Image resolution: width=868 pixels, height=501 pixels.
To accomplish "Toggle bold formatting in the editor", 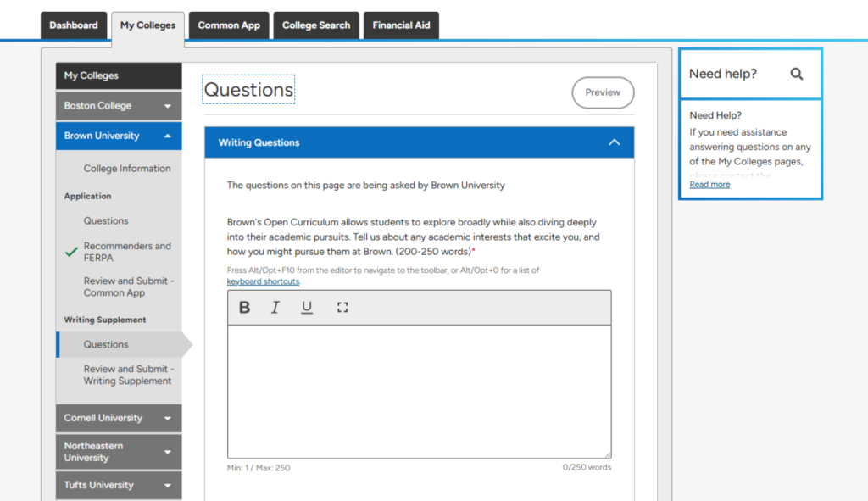I will 244,308.
